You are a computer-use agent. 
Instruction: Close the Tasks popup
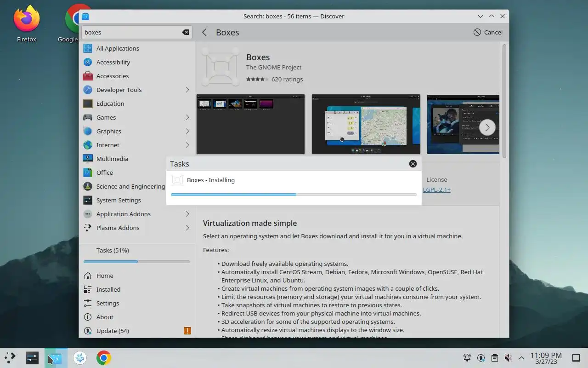click(x=413, y=164)
